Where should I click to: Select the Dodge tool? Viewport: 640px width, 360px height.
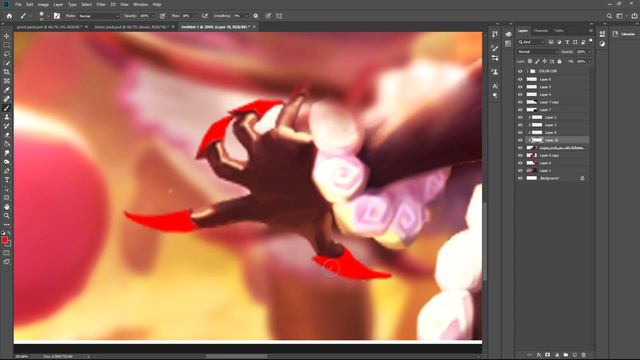(x=7, y=162)
